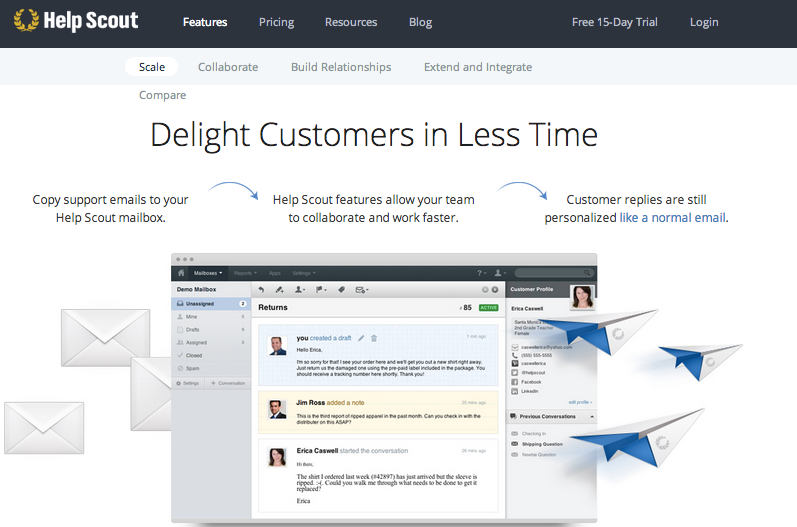Open the status flag dropdown

tap(321, 290)
